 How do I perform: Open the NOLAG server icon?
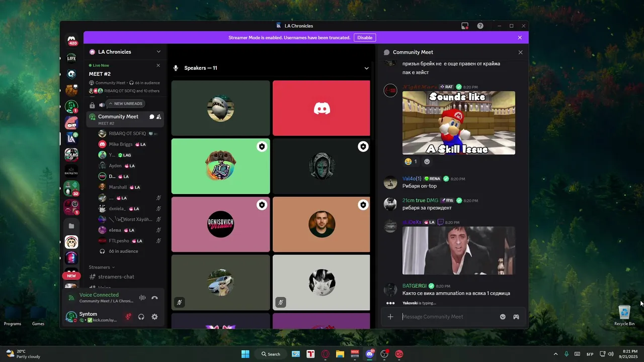(x=71, y=155)
